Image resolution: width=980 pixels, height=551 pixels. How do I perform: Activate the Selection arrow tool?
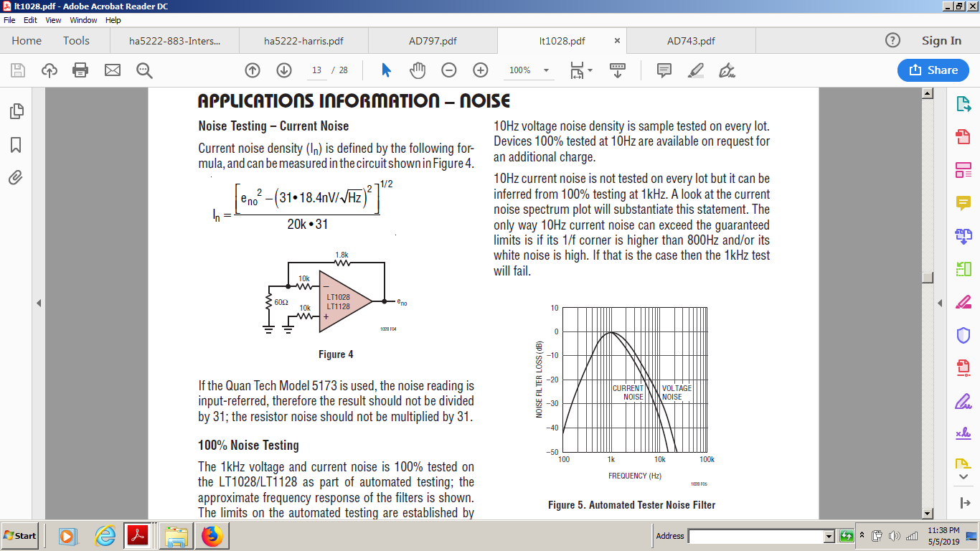coord(386,70)
